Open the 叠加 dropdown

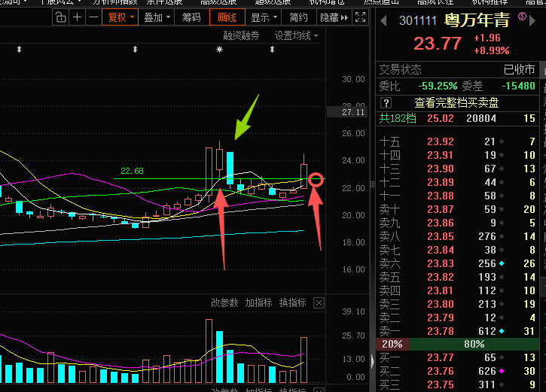click(157, 17)
